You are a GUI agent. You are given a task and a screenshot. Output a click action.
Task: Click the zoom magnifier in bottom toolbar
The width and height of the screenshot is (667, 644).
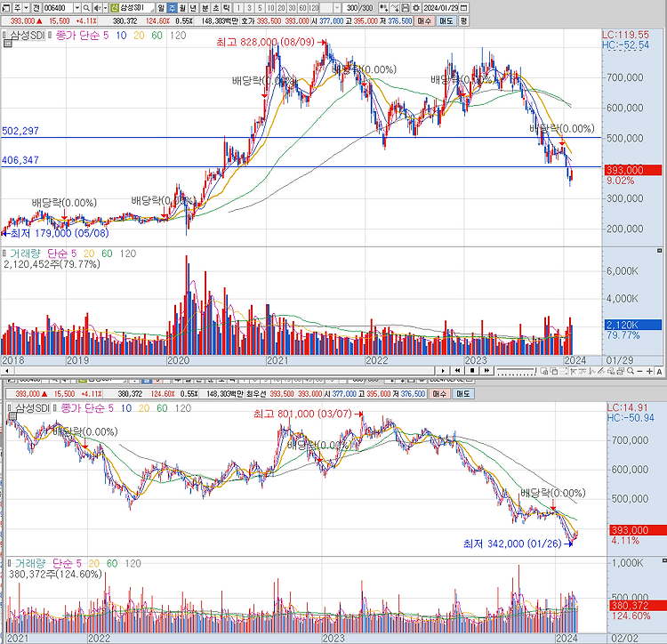(631, 371)
